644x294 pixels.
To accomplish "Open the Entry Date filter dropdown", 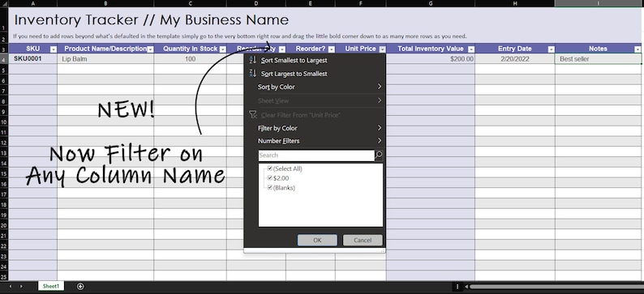I will [552, 49].
